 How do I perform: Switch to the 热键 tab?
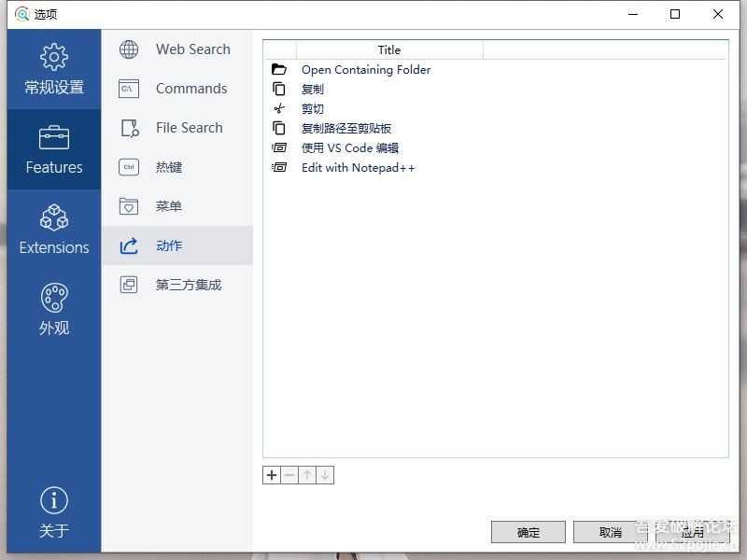pyautogui.click(x=177, y=167)
